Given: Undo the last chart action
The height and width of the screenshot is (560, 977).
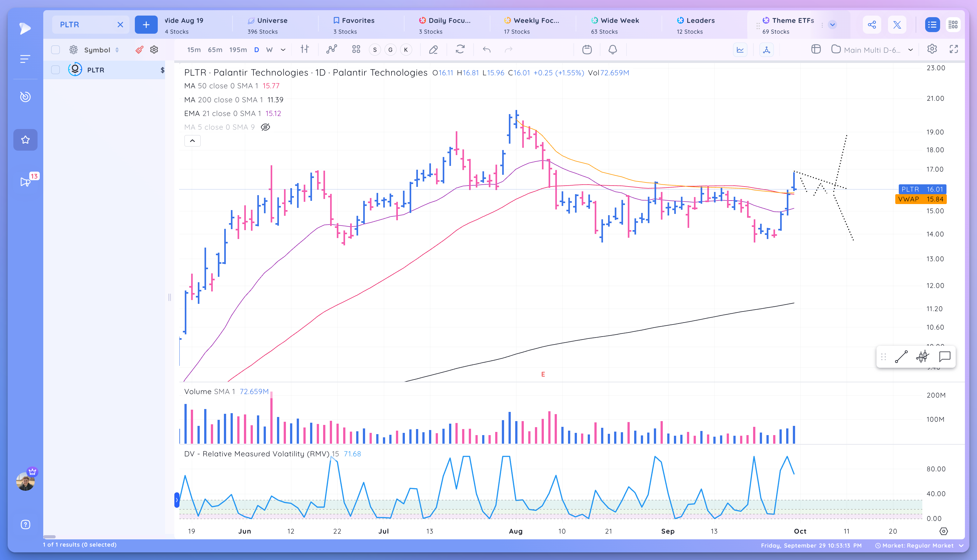Looking at the screenshot, I should [x=487, y=50].
